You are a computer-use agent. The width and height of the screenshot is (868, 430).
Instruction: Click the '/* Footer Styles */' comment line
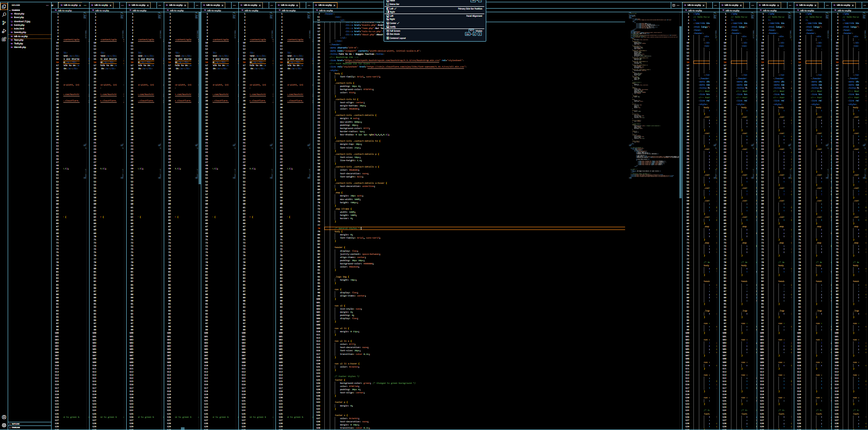[x=347, y=376]
